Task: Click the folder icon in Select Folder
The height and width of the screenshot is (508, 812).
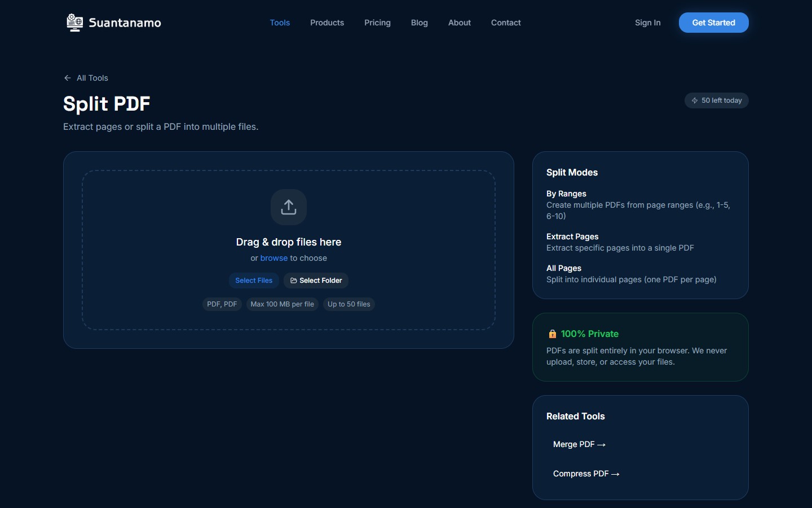Action: pyautogui.click(x=293, y=281)
